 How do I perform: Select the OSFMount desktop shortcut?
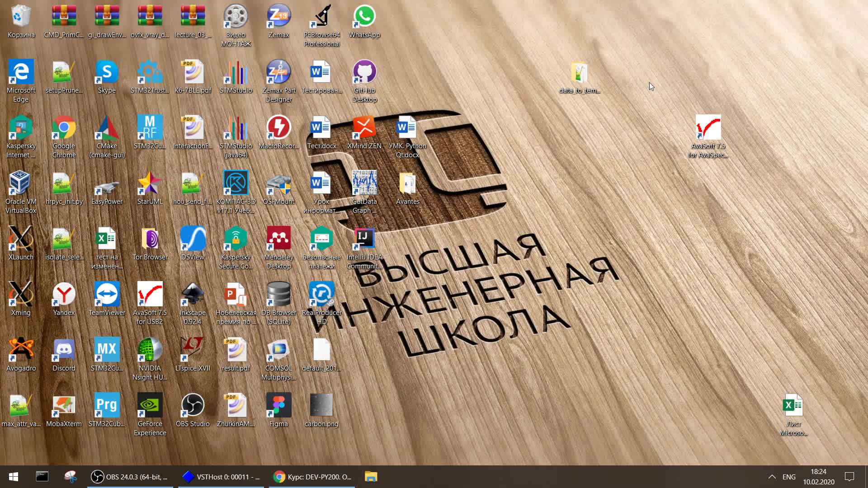tap(278, 188)
